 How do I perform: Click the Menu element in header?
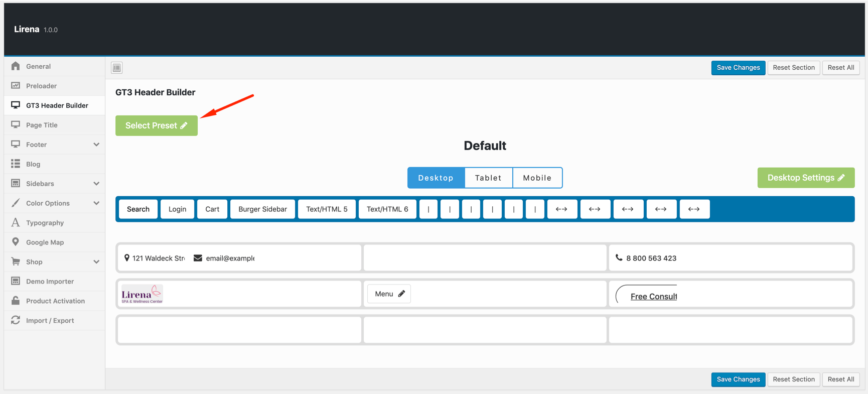389,294
